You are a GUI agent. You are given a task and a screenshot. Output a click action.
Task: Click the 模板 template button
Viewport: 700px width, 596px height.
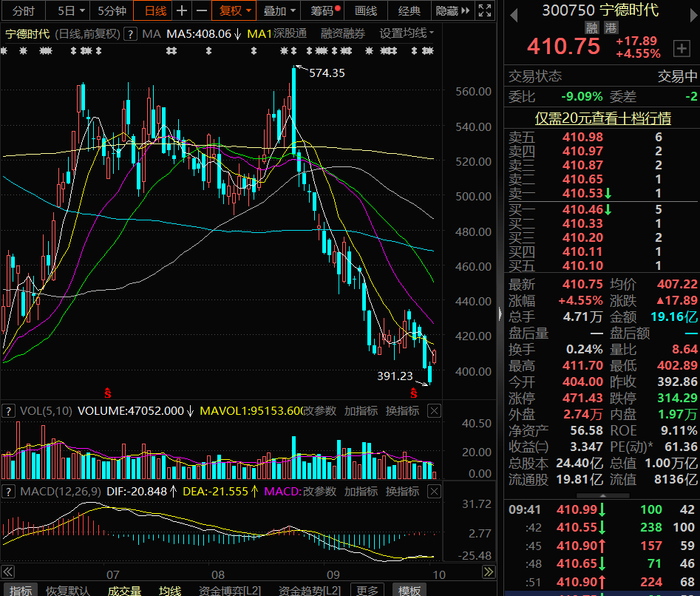tap(409, 590)
